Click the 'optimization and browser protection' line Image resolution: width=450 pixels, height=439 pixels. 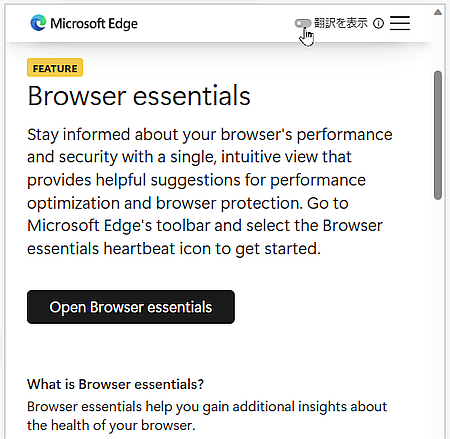pos(165,203)
